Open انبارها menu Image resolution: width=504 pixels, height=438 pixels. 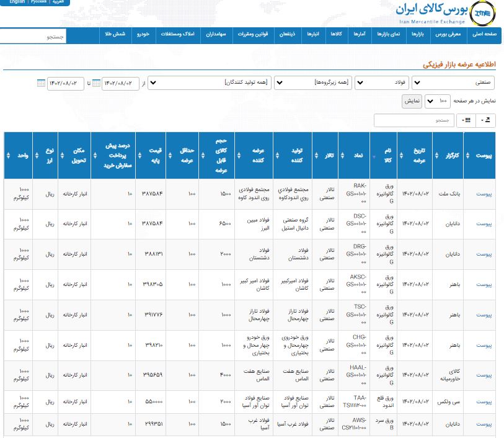pos(313,34)
